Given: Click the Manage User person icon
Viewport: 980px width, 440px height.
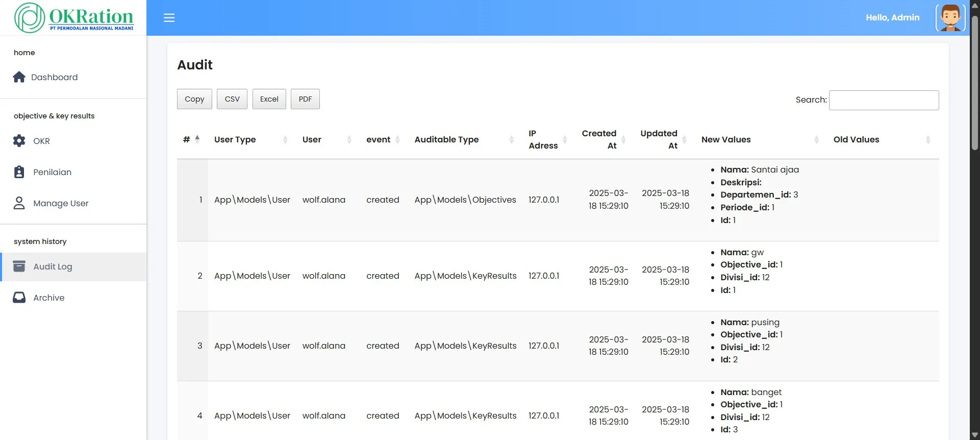Looking at the screenshot, I should tap(19, 203).
